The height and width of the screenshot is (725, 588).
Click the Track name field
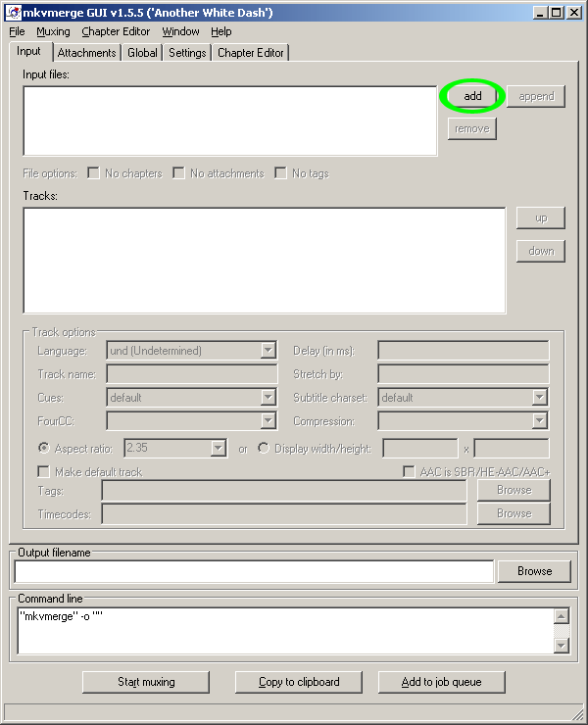pos(191,374)
